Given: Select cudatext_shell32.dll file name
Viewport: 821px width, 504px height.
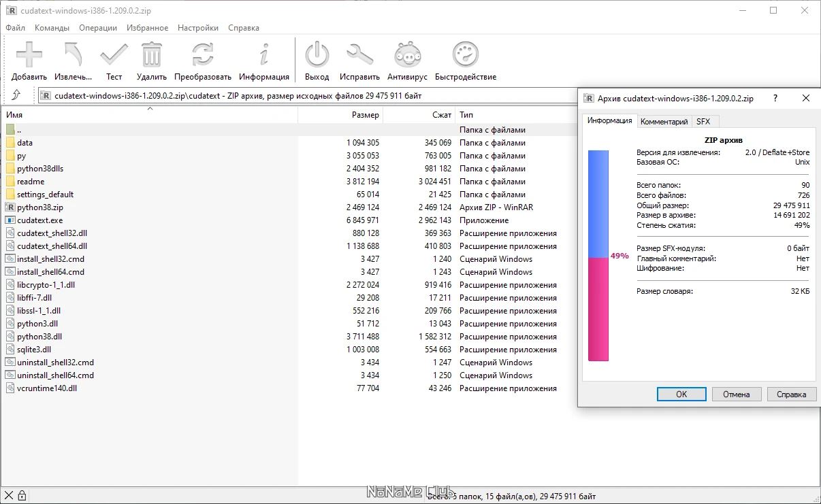Looking at the screenshot, I should click(52, 233).
